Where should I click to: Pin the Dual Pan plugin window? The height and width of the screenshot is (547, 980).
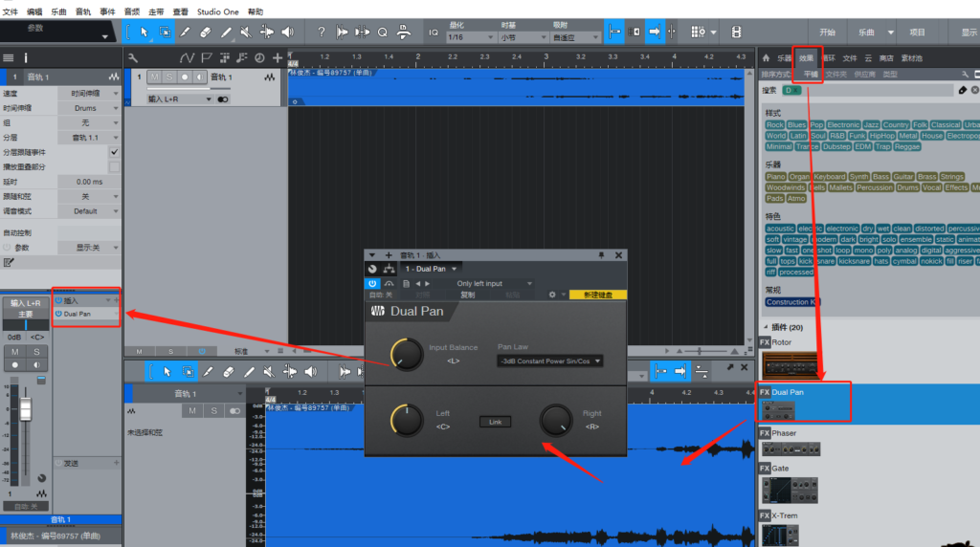(x=601, y=255)
